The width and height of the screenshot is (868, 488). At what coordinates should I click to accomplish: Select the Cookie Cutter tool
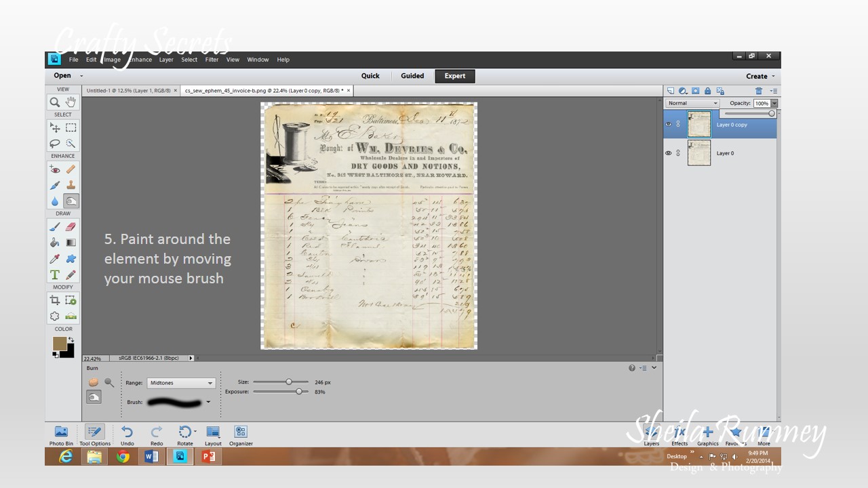click(x=55, y=316)
